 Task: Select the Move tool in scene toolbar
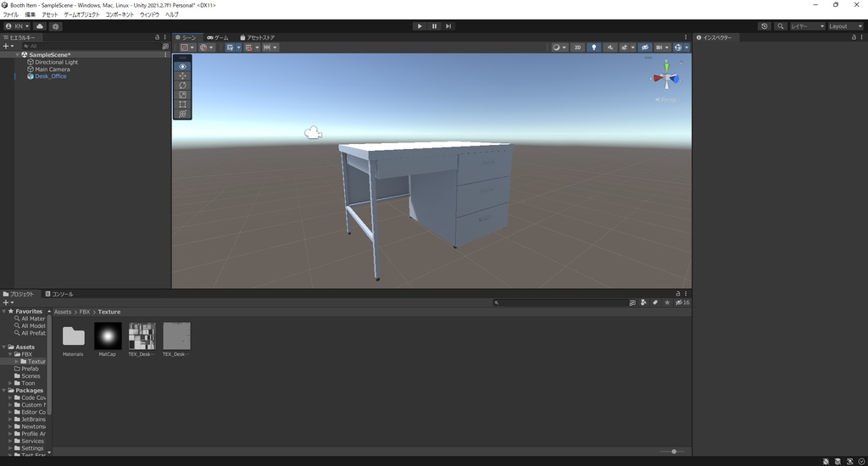(x=183, y=75)
